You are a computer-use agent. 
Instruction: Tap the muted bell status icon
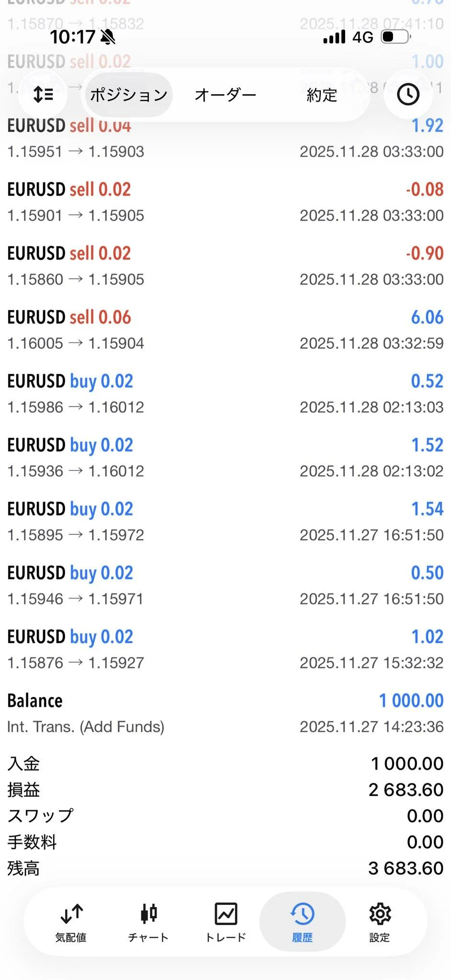[x=108, y=37]
